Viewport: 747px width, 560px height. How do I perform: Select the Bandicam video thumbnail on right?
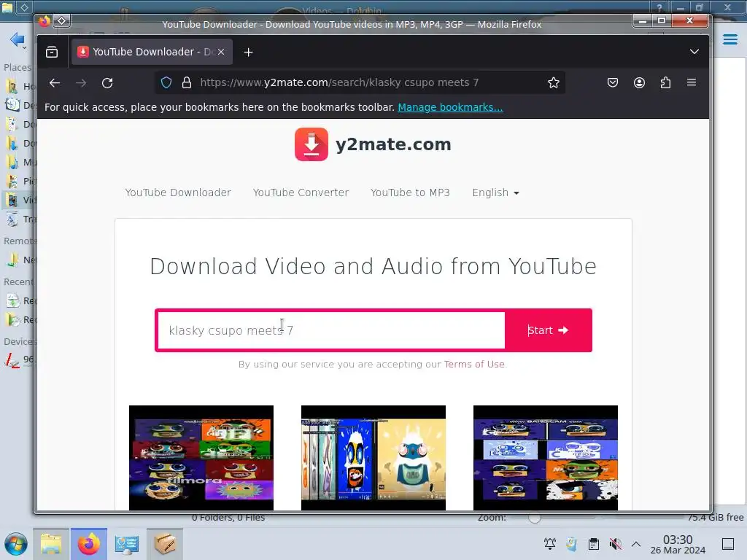coord(546,458)
